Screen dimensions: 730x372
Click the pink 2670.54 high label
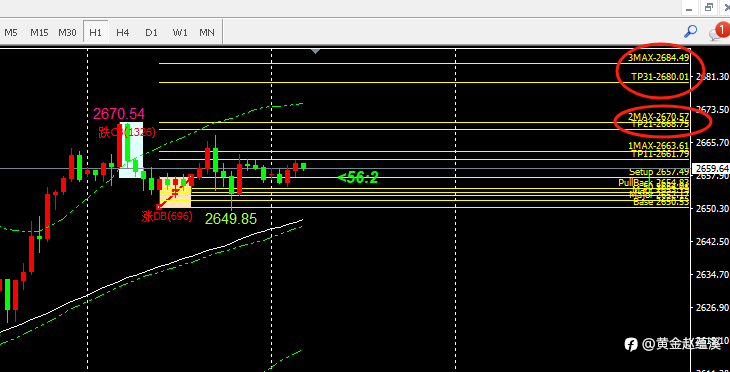(x=119, y=114)
